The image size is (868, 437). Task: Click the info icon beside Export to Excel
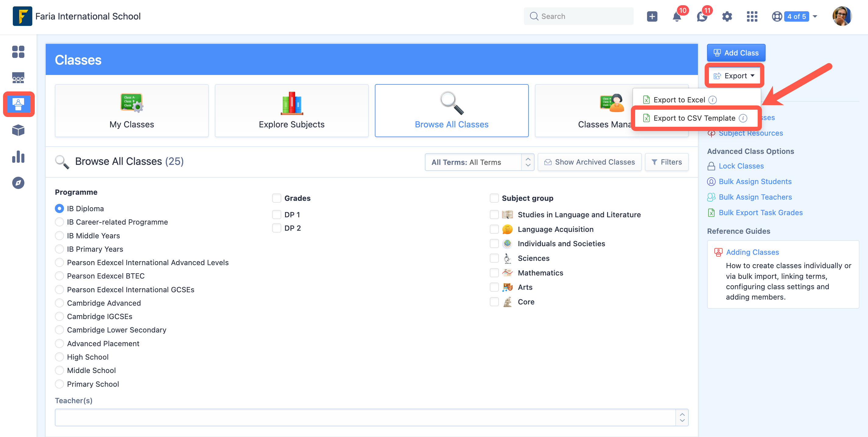click(x=713, y=100)
